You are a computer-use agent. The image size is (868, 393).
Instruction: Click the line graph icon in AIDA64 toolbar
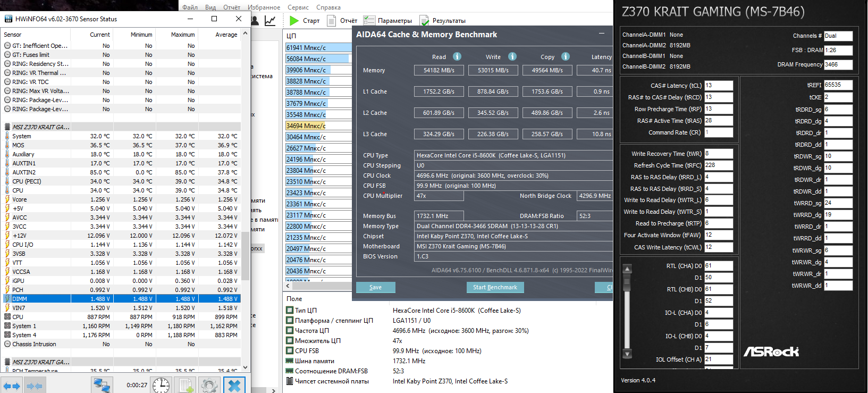(x=270, y=21)
